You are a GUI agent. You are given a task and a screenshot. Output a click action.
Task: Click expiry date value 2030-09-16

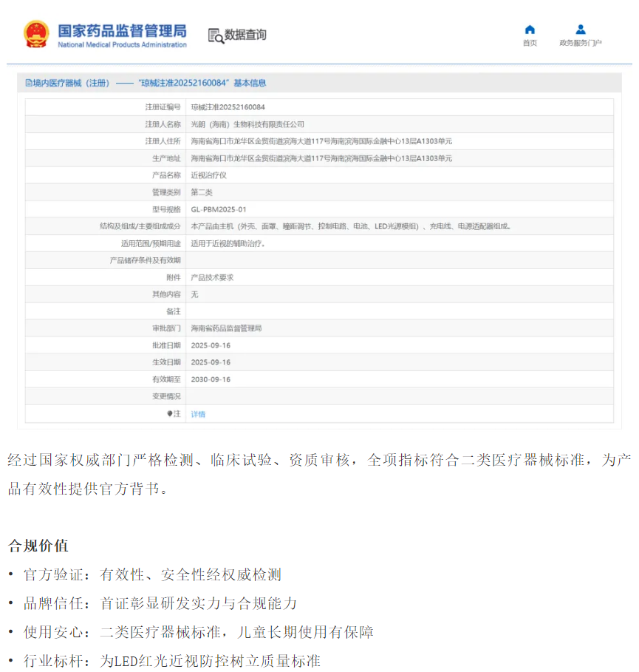tap(211, 379)
